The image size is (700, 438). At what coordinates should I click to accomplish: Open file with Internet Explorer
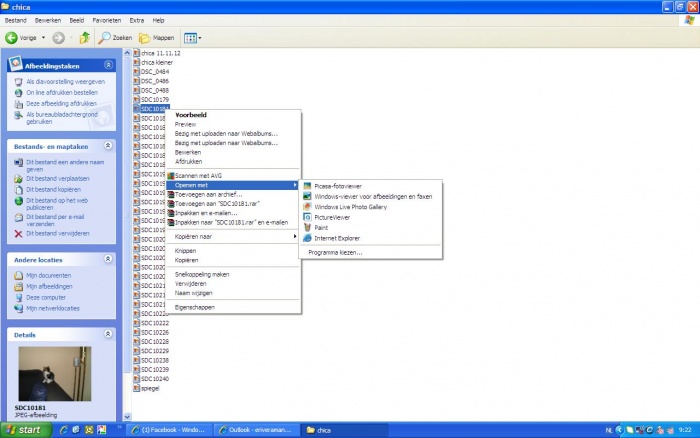(337, 238)
